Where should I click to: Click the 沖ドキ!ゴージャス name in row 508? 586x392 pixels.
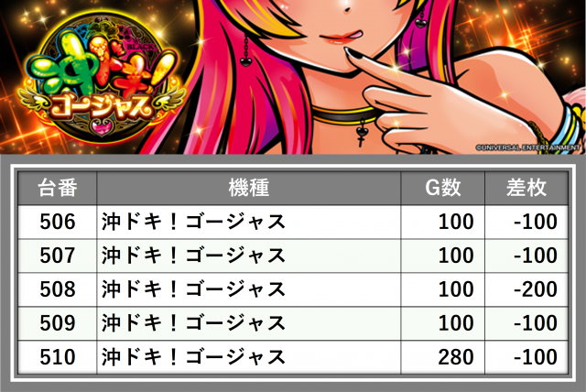pos(193,289)
